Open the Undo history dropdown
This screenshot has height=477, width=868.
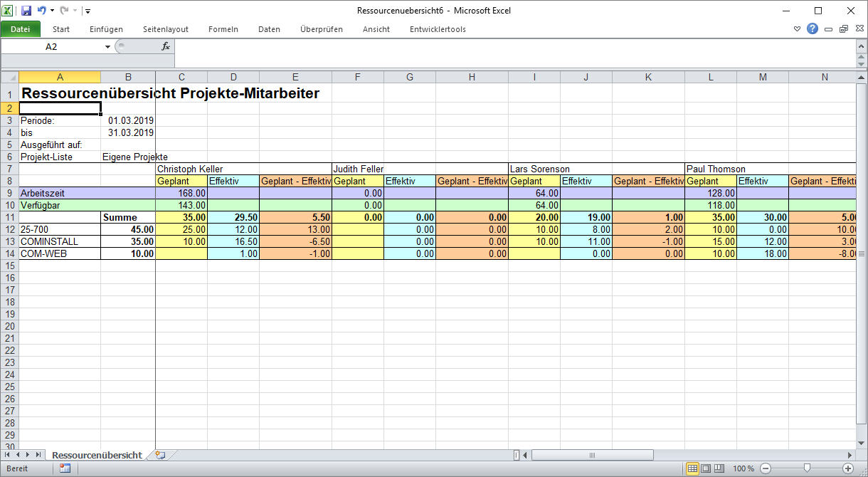coord(53,9)
